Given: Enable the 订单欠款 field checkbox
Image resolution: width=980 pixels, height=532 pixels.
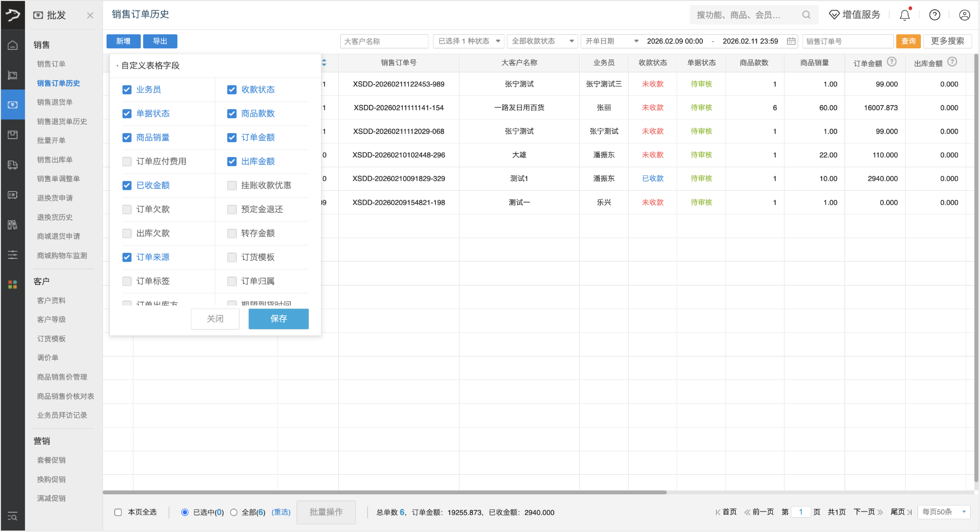Looking at the screenshot, I should pos(127,209).
